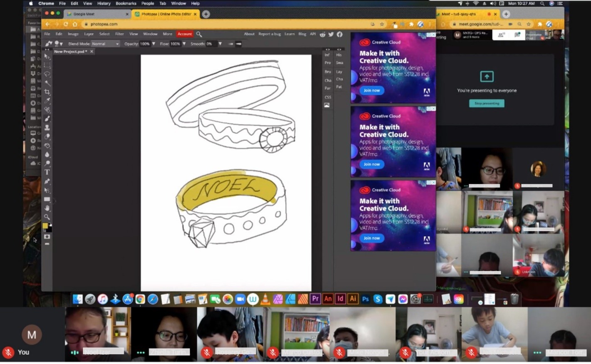
Task: Click Stop presenting button in Meet
Action: click(487, 103)
